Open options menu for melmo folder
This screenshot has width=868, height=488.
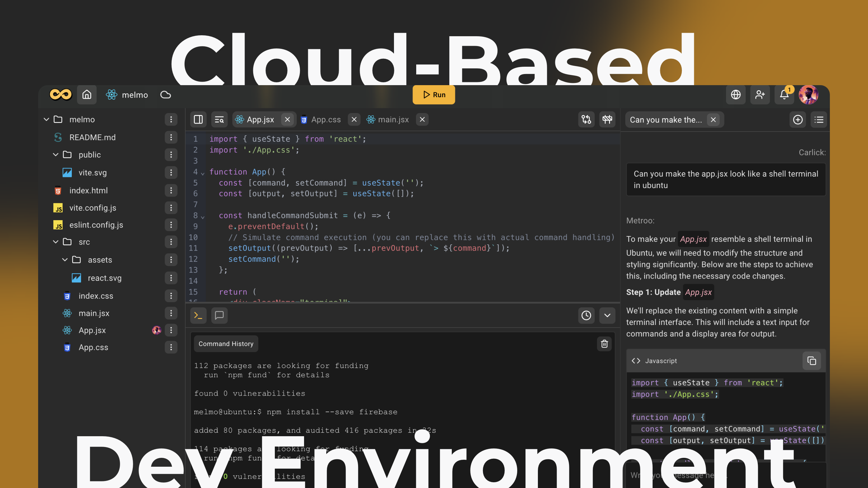tap(171, 119)
